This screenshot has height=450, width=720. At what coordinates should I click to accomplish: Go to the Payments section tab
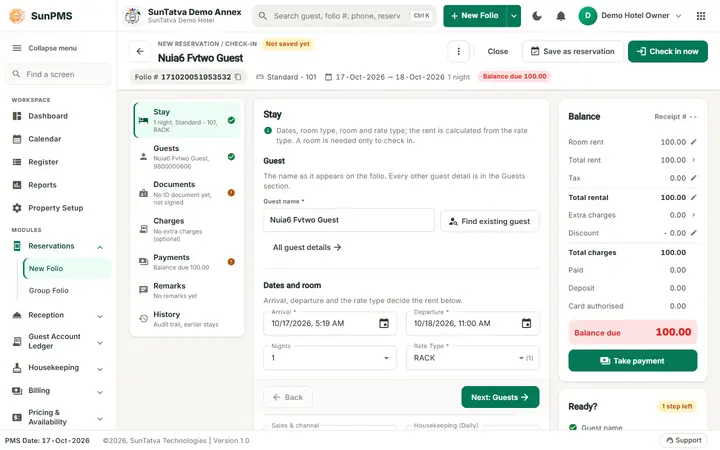pyautogui.click(x=187, y=262)
